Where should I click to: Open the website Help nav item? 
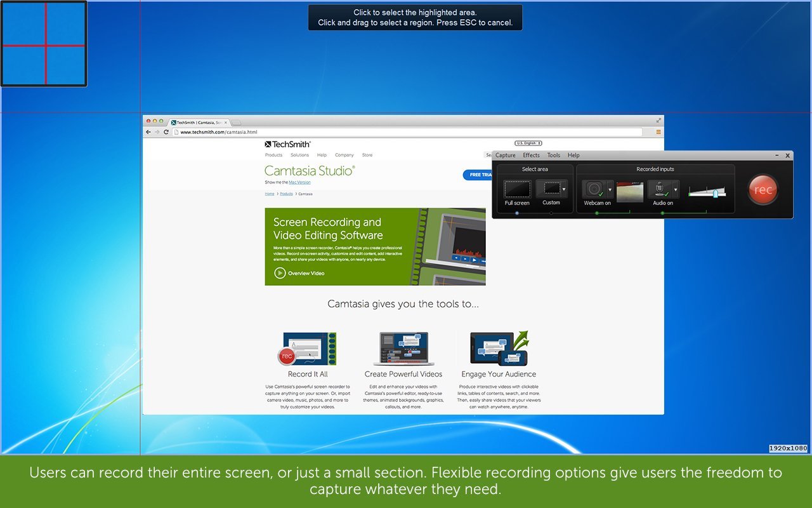(x=322, y=155)
